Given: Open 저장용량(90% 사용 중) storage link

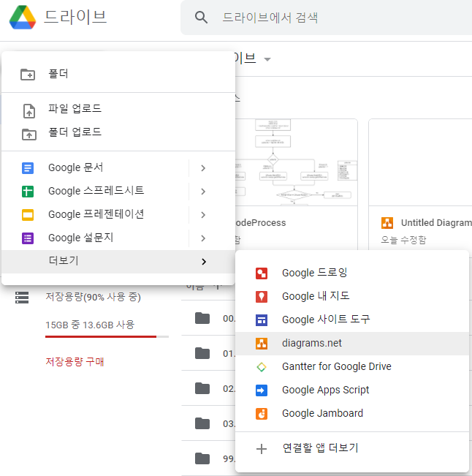Looking at the screenshot, I should click(x=93, y=297).
